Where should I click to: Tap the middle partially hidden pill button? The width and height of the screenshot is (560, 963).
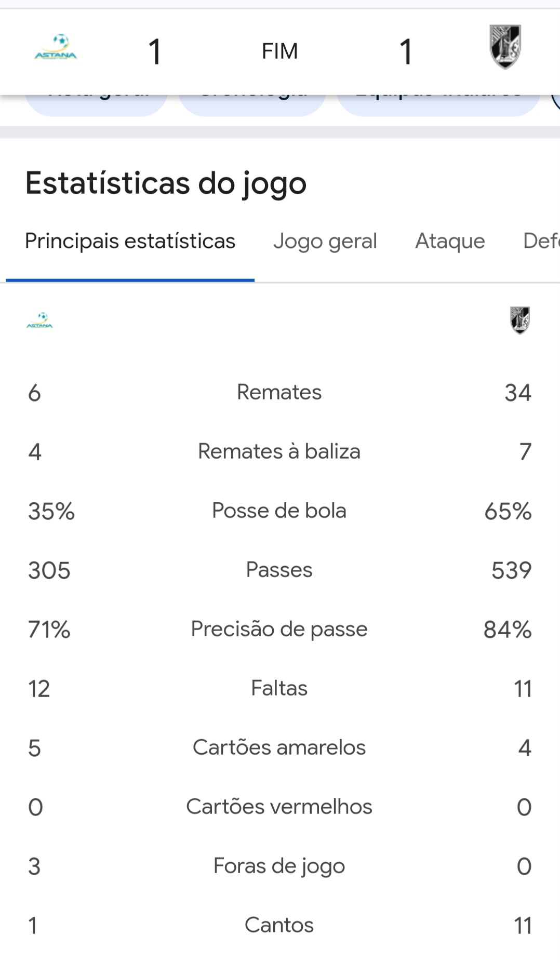(252, 105)
